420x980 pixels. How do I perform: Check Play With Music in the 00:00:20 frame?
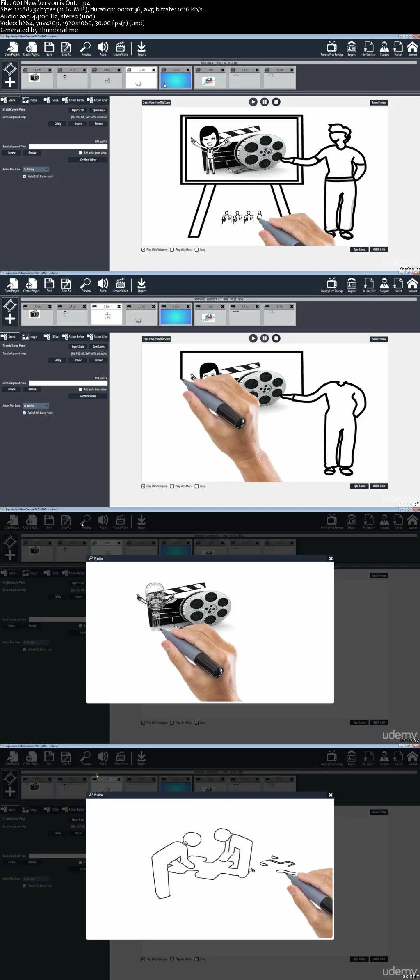click(x=172, y=250)
